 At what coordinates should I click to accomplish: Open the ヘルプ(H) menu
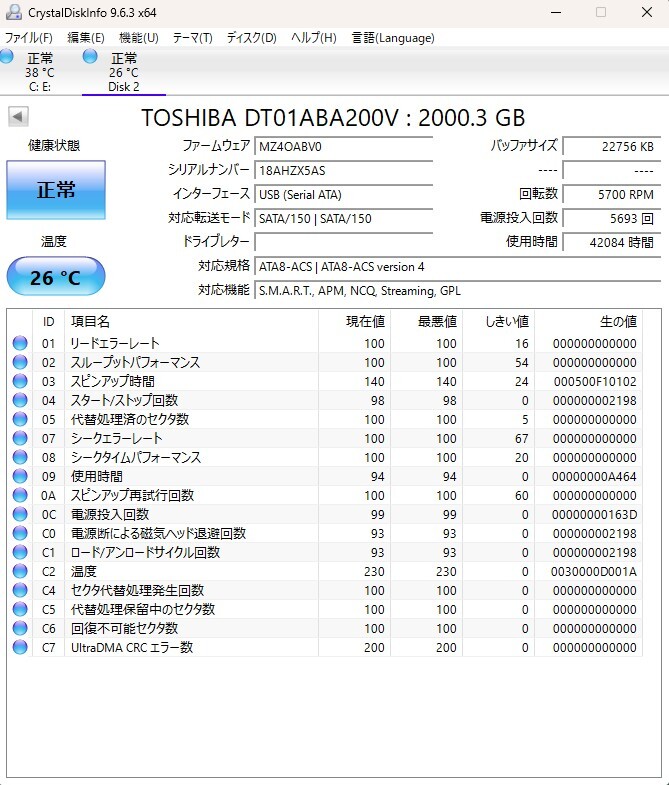tap(313, 38)
